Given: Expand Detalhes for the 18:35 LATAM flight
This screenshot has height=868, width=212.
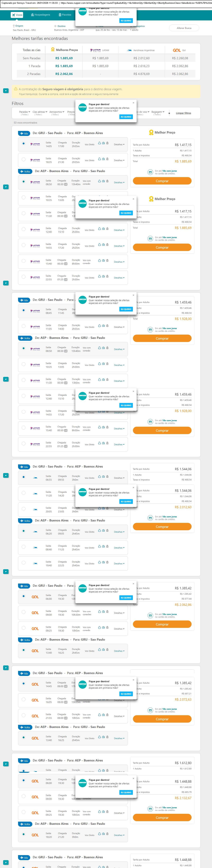Looking at the screenshot, I should [x=119, y=160].
